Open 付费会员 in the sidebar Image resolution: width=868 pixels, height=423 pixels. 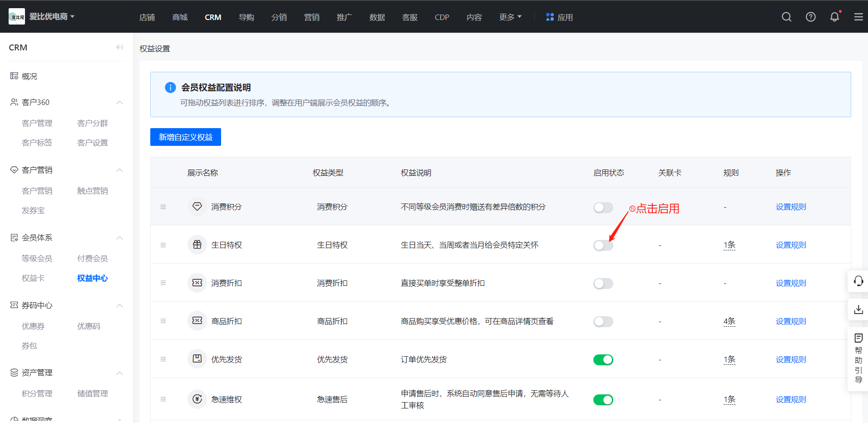(93, 259)
